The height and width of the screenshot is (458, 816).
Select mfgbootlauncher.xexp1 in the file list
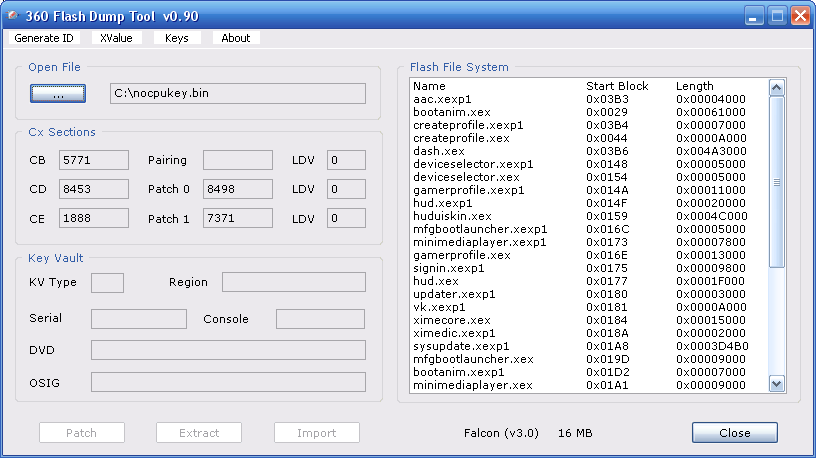click(x=588, y=229)
